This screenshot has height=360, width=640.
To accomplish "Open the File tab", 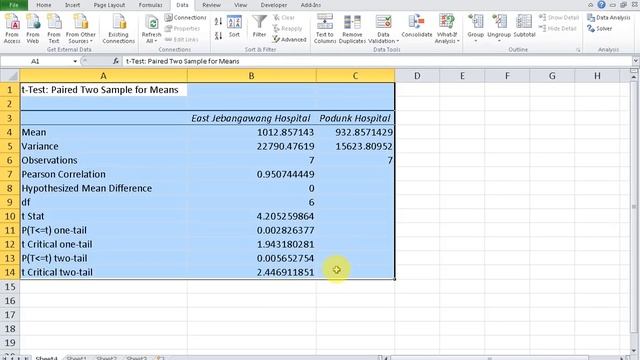I will point(14,5).
